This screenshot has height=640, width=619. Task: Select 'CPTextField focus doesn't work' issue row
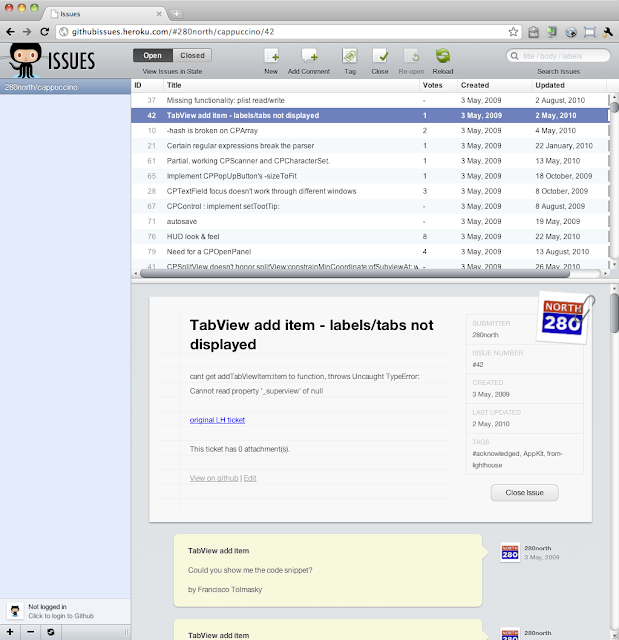tap(370, 191)
